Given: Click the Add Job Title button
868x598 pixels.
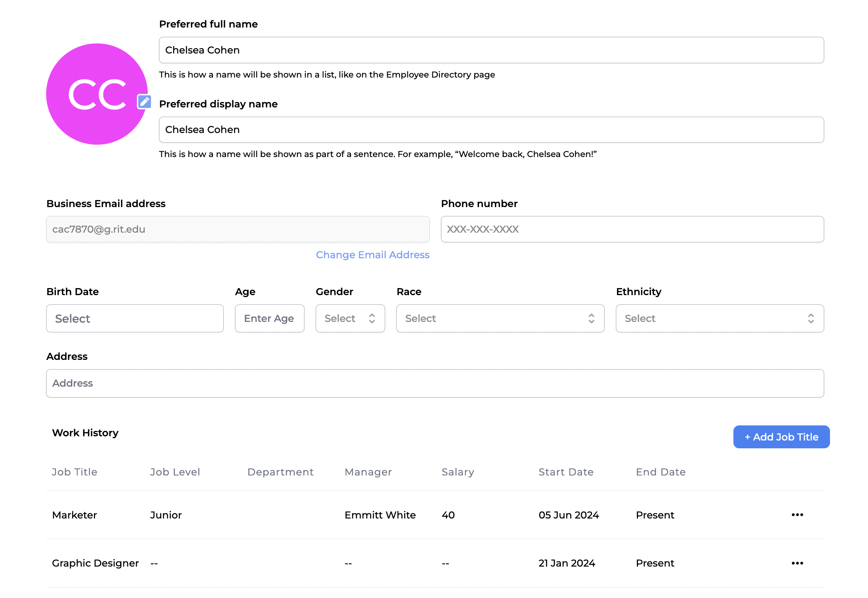Looking at the screenshot, I should pos(781,437).
